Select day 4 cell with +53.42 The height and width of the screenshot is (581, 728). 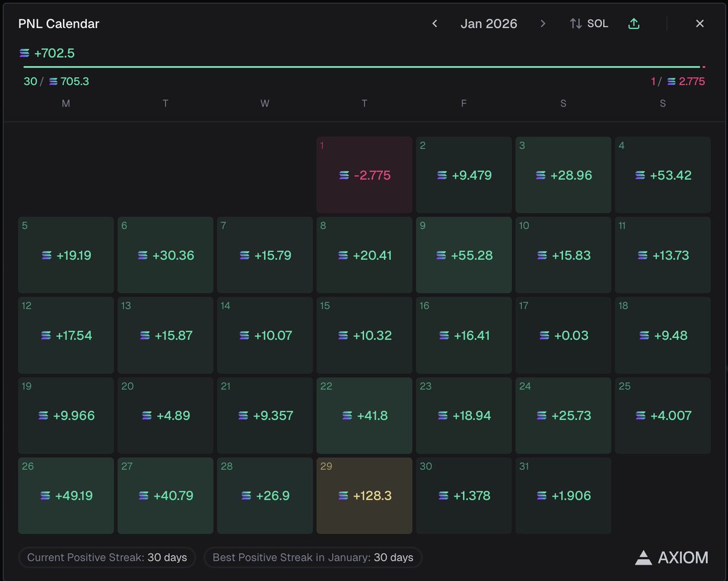(663, 175)
